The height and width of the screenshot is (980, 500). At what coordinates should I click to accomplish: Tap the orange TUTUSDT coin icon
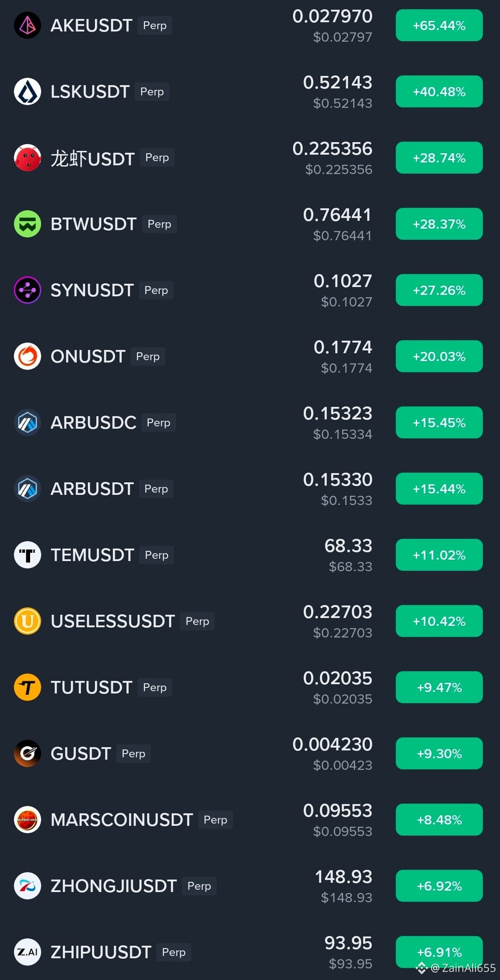pos(28,687)
